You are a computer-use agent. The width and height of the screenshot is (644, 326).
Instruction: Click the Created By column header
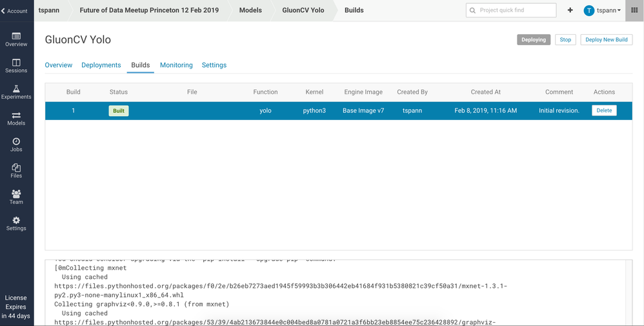click(x=412, y=92)
